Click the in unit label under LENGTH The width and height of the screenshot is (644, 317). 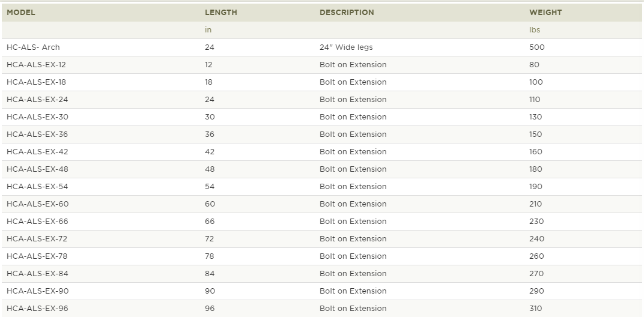[208, 30]
